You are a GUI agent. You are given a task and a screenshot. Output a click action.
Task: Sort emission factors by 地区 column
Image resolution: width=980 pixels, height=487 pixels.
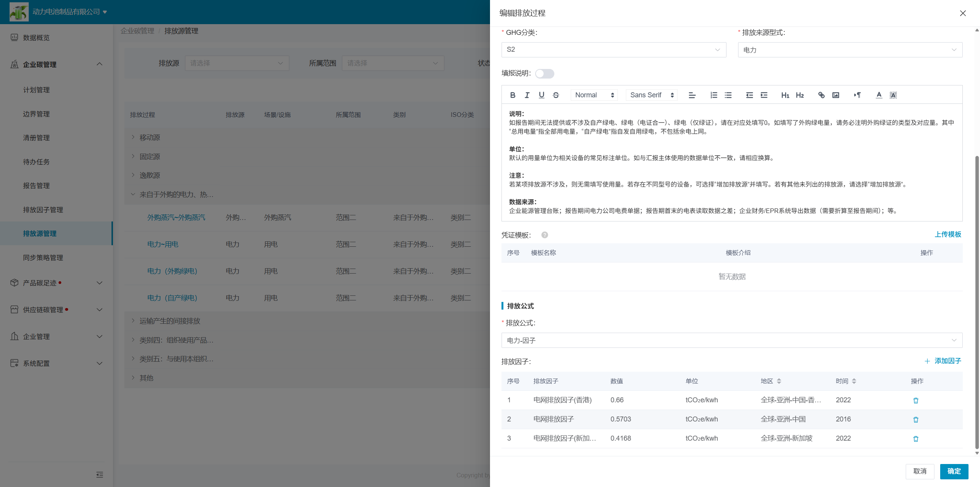click(779, 381)
